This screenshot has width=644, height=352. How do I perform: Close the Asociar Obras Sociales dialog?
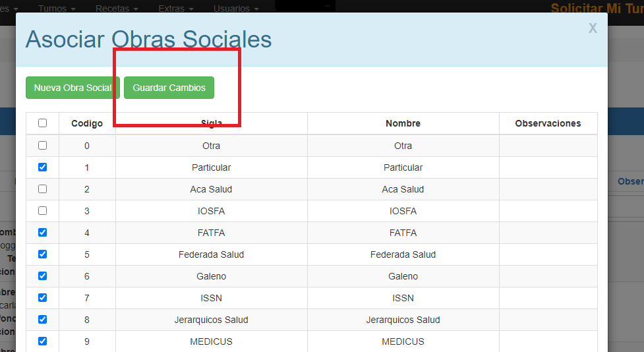click(593, 28)
